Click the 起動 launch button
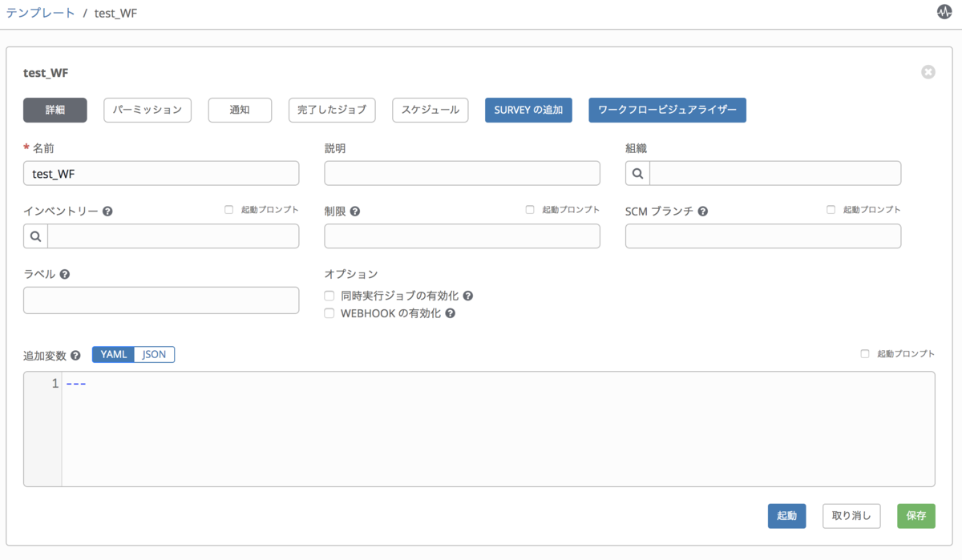 coord(786,516)
